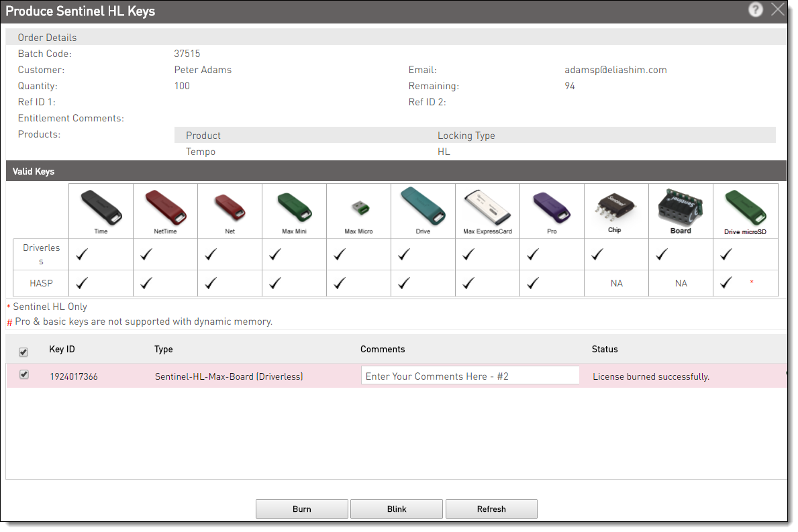This screenshot has width=798, height=532.
Task: Click the Blink button
Action: (396, 509)
